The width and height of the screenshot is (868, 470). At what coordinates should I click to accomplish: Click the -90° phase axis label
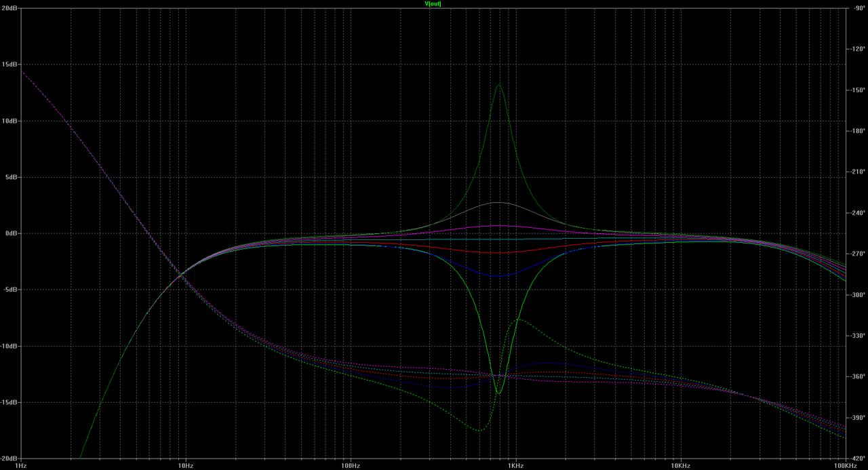point(858,8)
